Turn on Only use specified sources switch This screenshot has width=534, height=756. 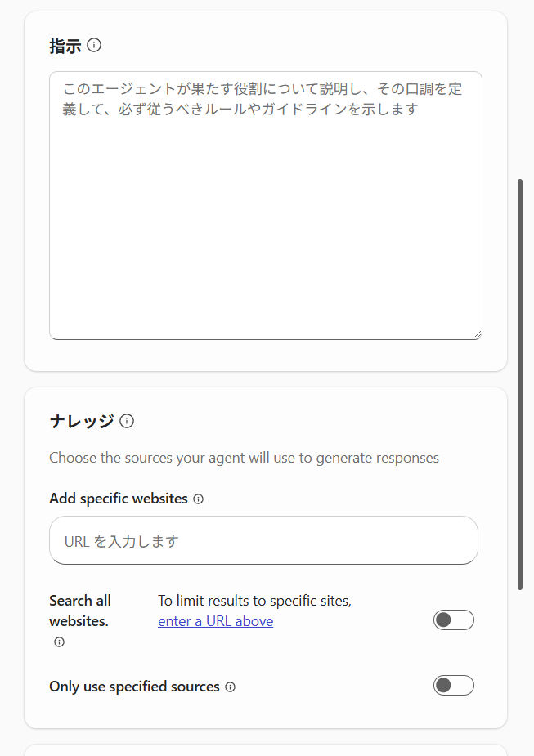pos(453,686)
